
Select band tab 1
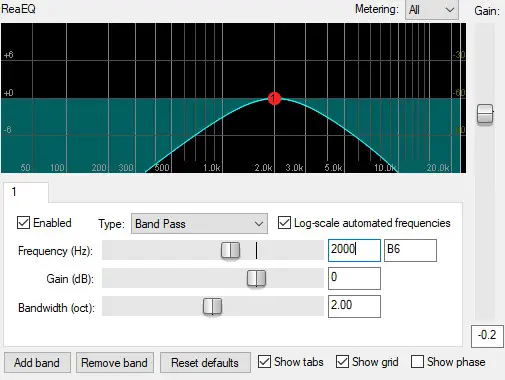(x=26, y=192)
